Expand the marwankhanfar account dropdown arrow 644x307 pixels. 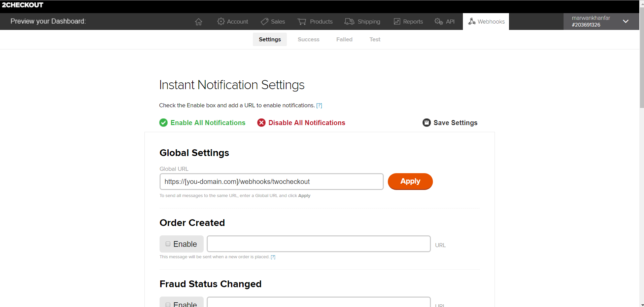click(x=625, y=21)
